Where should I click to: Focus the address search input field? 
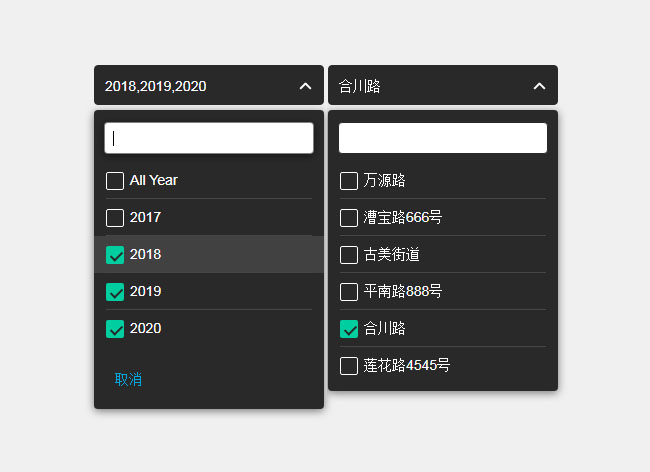(443, 139)
